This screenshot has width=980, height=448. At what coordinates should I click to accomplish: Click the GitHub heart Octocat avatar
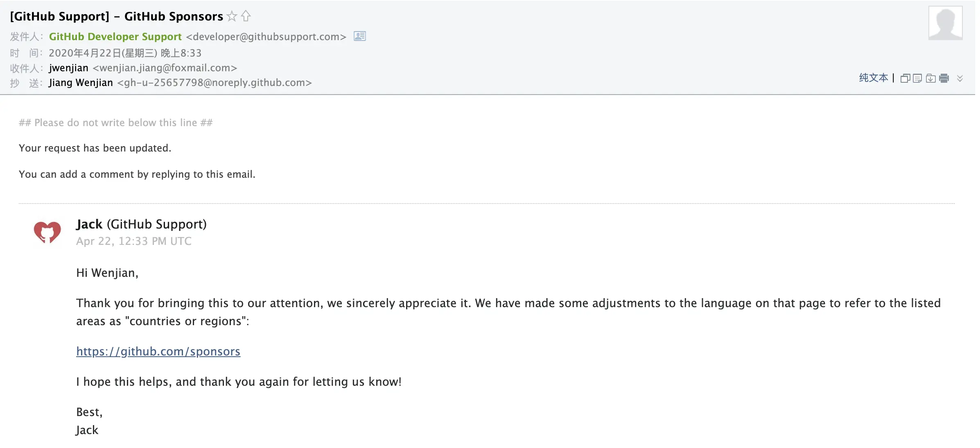pos(47,232)
